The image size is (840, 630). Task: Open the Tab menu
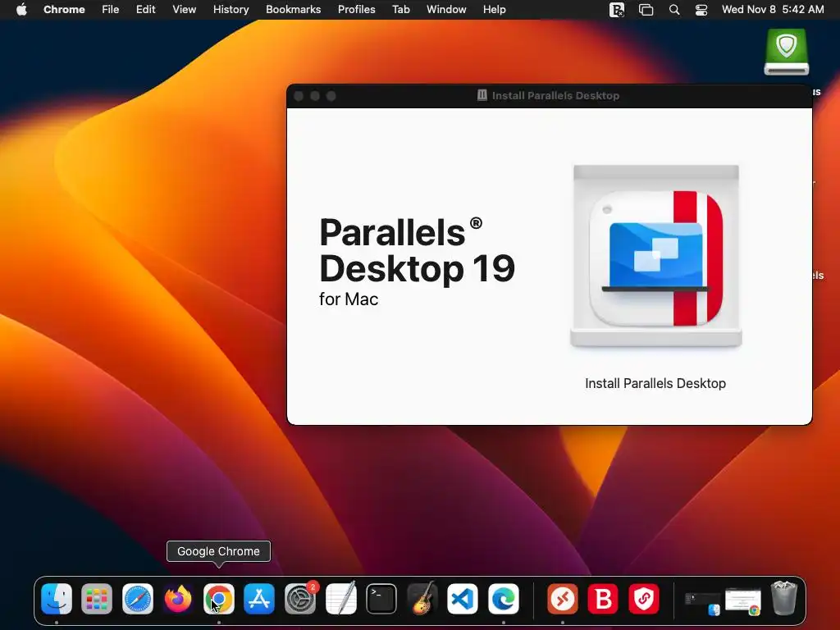pos(400,9)
